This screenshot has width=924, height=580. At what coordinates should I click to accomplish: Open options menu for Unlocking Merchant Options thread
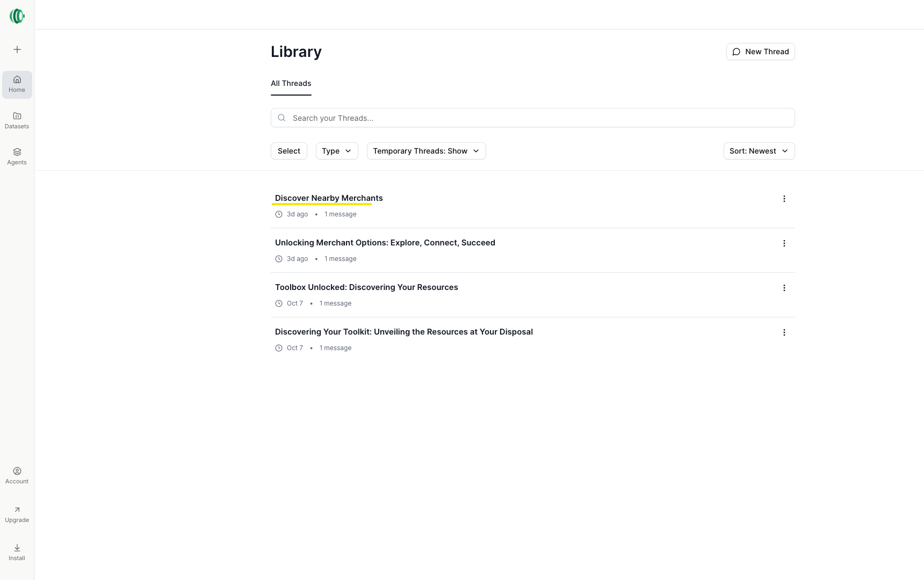(784, 243)
